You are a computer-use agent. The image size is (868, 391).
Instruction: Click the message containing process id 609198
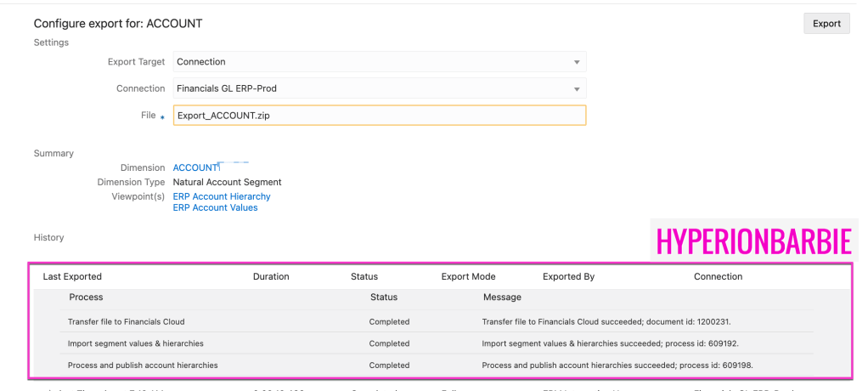617,365
